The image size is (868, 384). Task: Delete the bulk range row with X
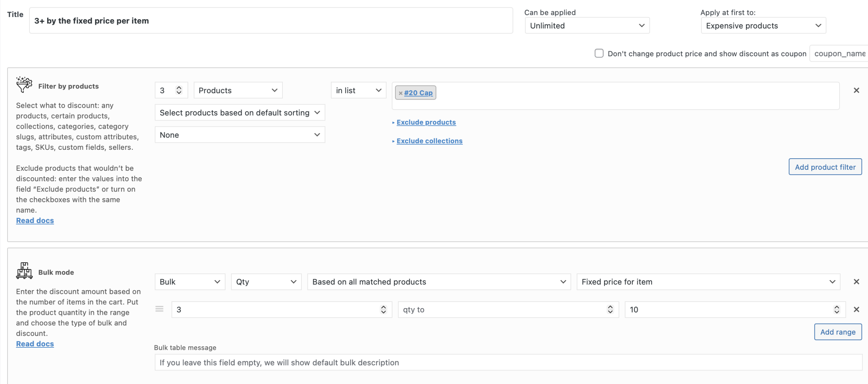coord(856,309)
